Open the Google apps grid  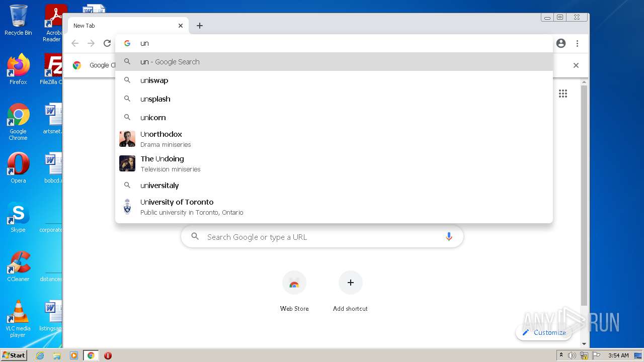pos(563,94)
